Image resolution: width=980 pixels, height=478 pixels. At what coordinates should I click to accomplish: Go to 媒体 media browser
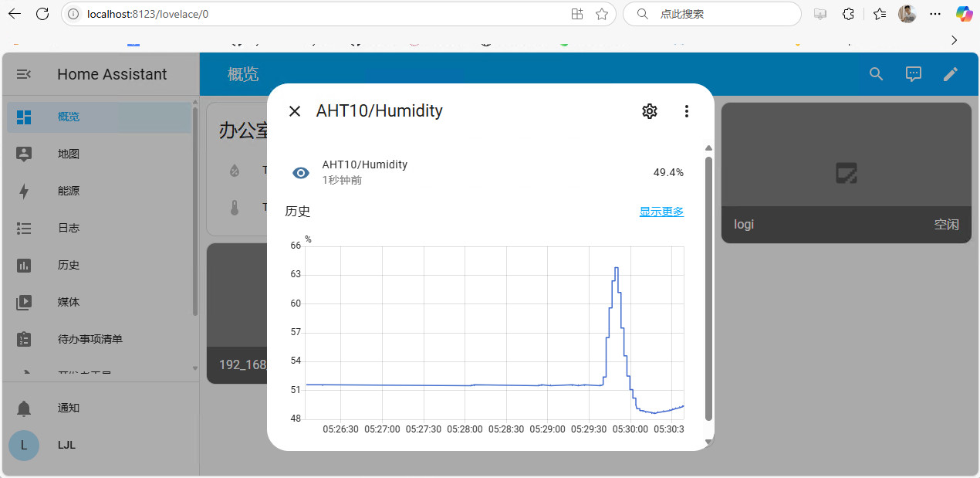tap(69, 302)
